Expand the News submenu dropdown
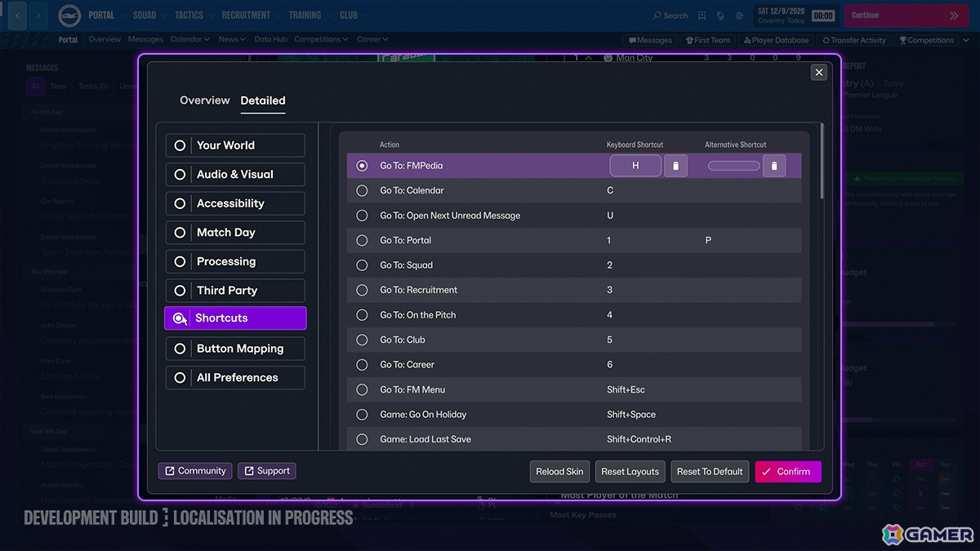Image resolution: width=980 pixels, height=551 pixels. [x=232, y=39]
